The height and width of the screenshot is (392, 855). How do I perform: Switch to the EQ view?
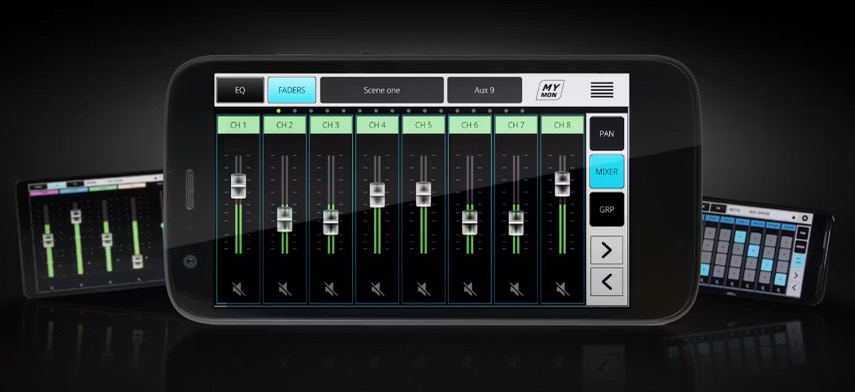click(x=240, y=90)
